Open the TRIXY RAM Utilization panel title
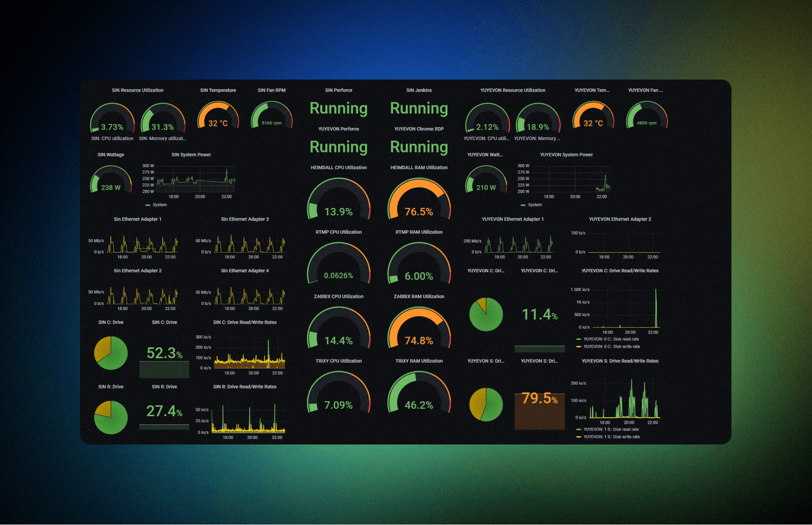Viewport: 812px width, 525px height. point(419,361)
